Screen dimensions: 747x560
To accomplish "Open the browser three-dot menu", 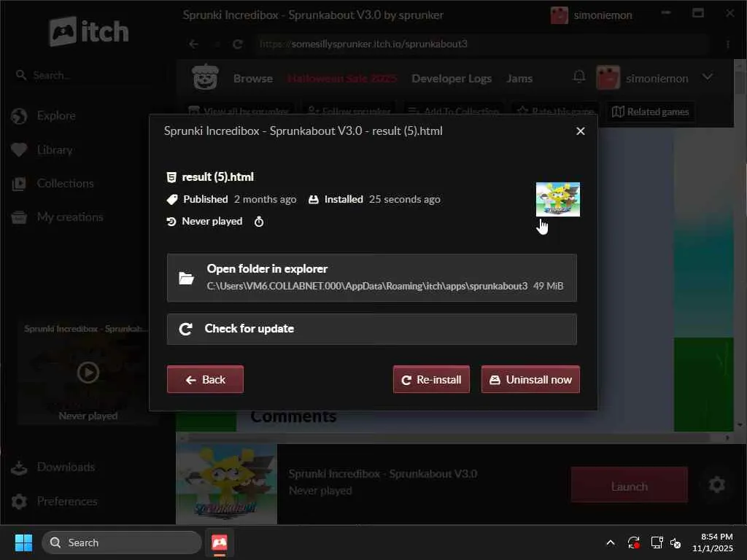I will coord(728,44).
